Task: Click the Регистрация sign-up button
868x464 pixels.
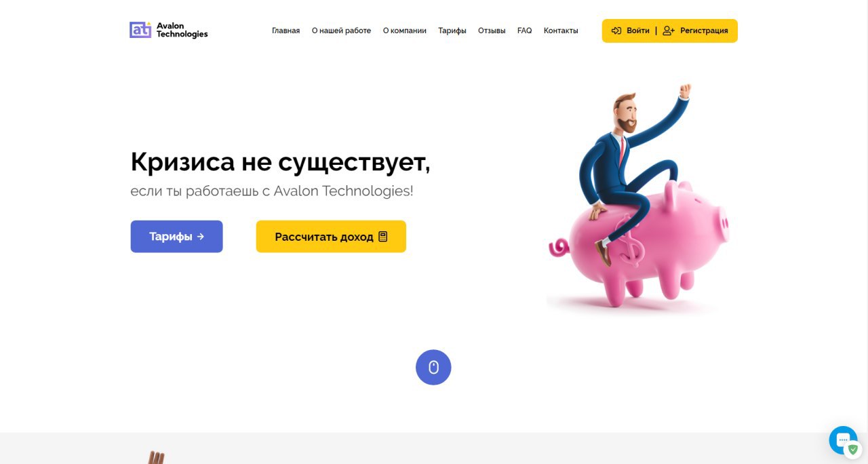Action: [x=696, y=31]
